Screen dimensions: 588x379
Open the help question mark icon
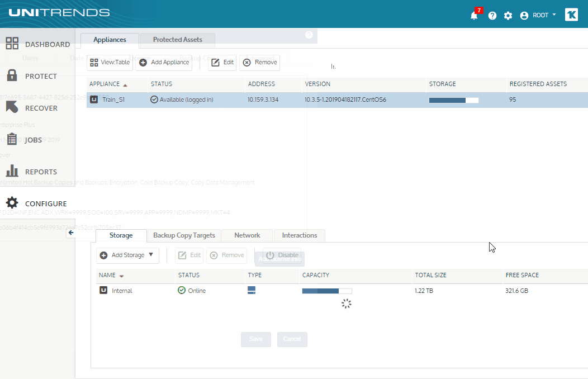pyautogui.click(x=492, y=15)
